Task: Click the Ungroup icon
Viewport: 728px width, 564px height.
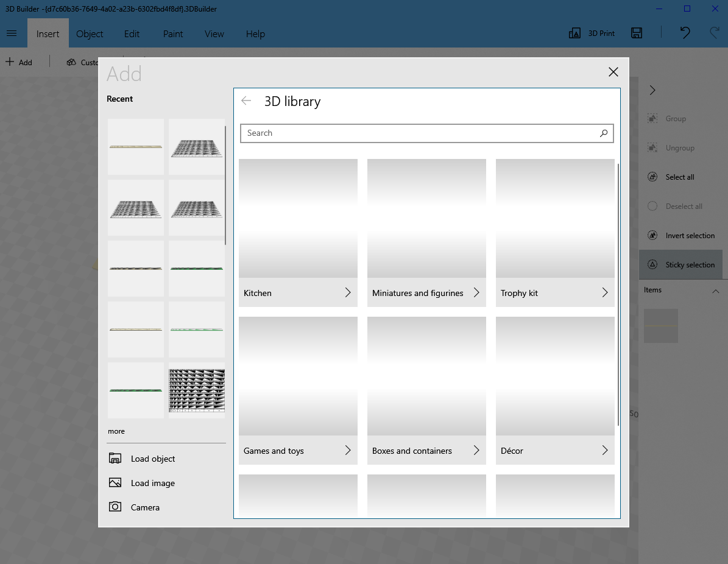Action: [x=652, y=147]
